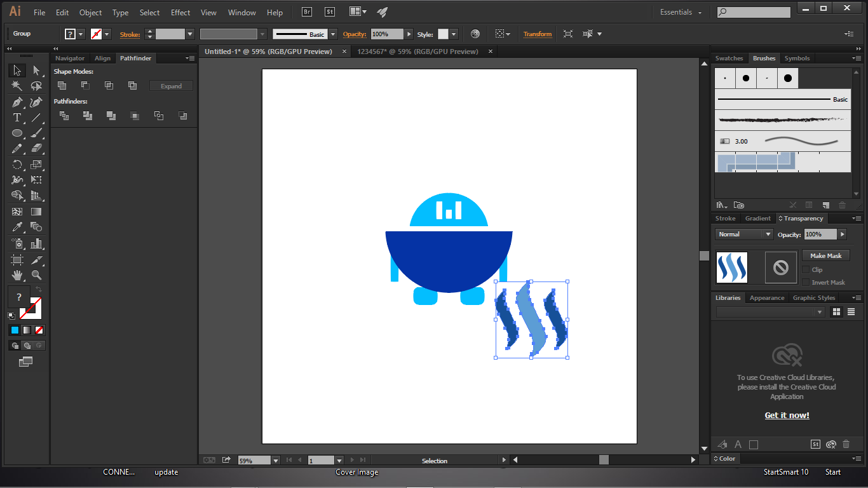Choose the Ellipse tool
868x488 pixels.
pos(17,133)
